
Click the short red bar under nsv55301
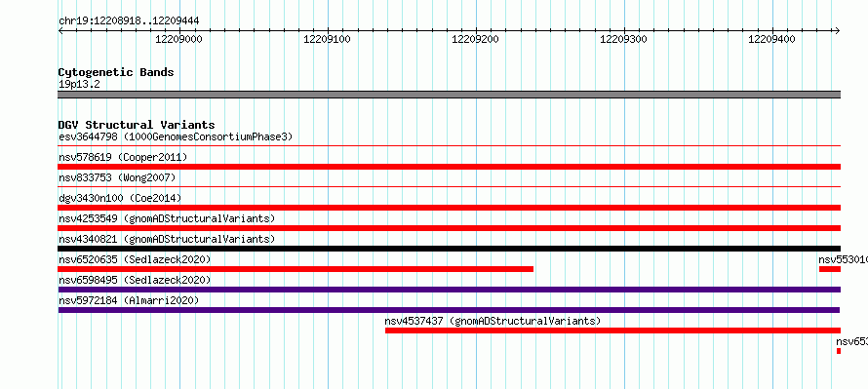pos(830,269)
